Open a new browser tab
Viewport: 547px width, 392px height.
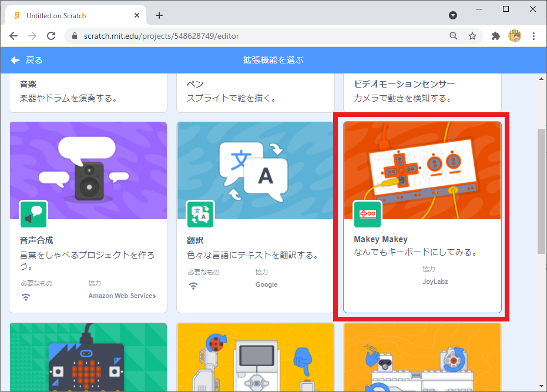pos(159,15)
